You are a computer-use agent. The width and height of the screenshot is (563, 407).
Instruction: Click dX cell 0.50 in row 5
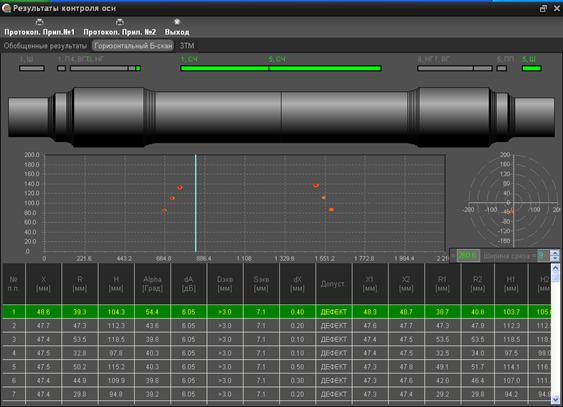[297, 367]
